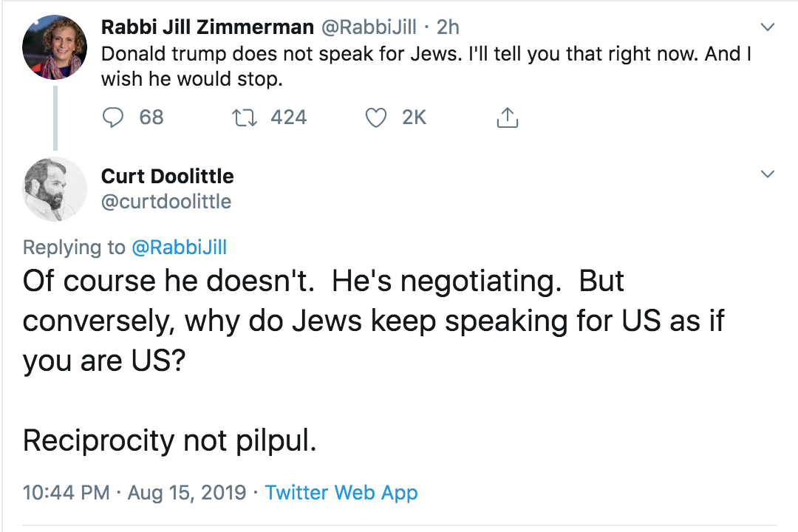Click the 424 retweets count
798x532 pixels.
tap(288, 117)
